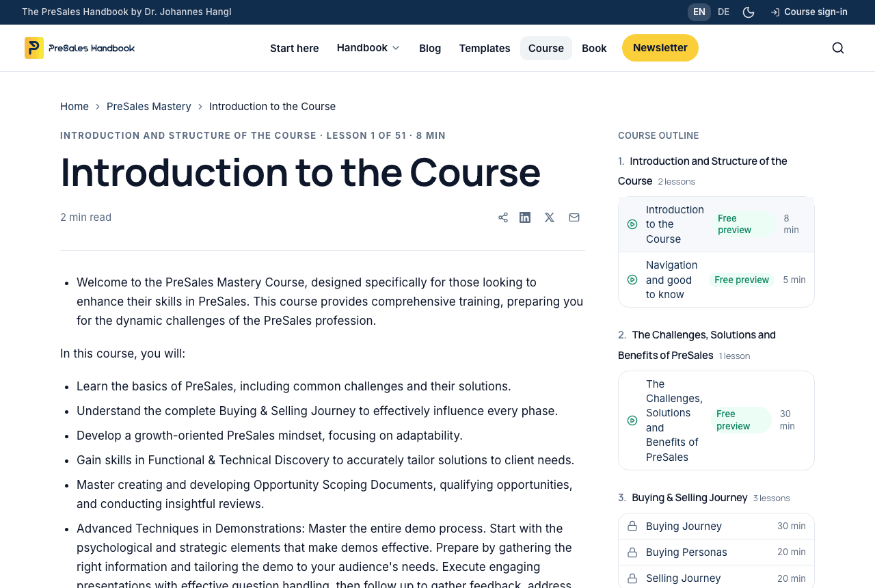Switch language to EN
This screenshot has height=588, width=875.
point(699,12)
